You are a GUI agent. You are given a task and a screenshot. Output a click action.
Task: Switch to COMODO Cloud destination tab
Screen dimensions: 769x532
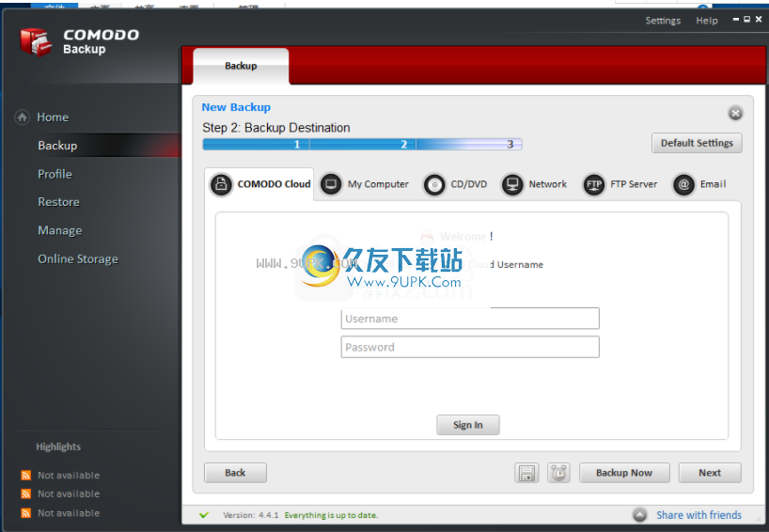point(259,184)
